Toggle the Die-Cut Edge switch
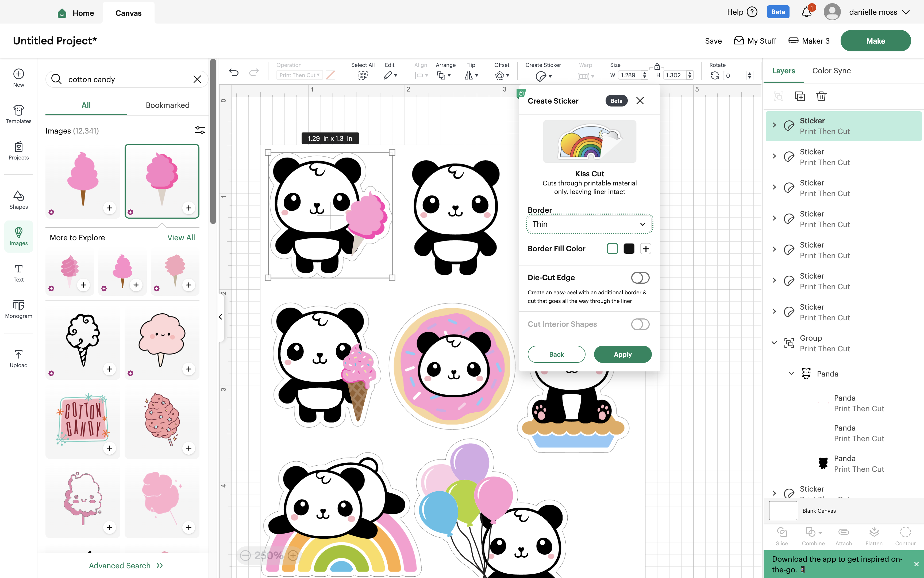This screenshot has height=578, width=924. point(640,277)
